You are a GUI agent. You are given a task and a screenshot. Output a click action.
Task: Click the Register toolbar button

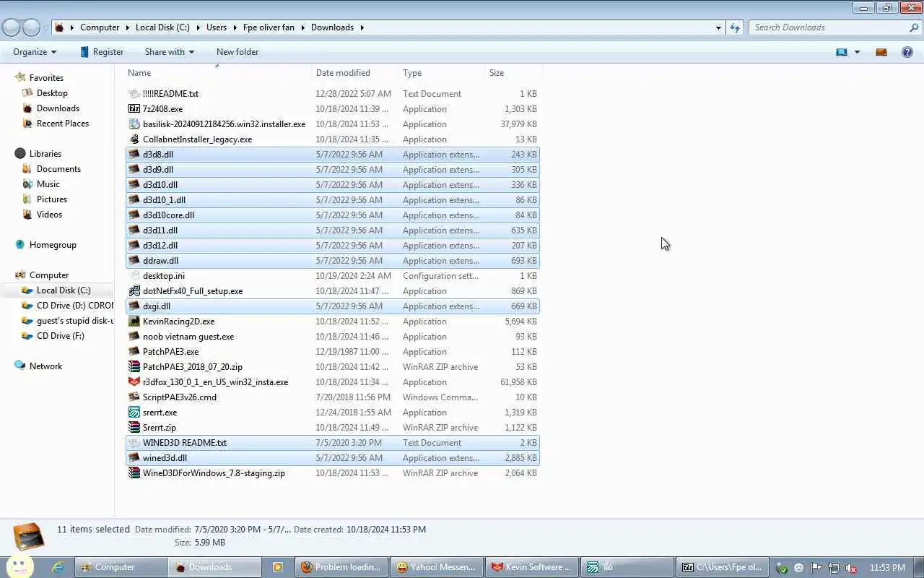point(102,52)
